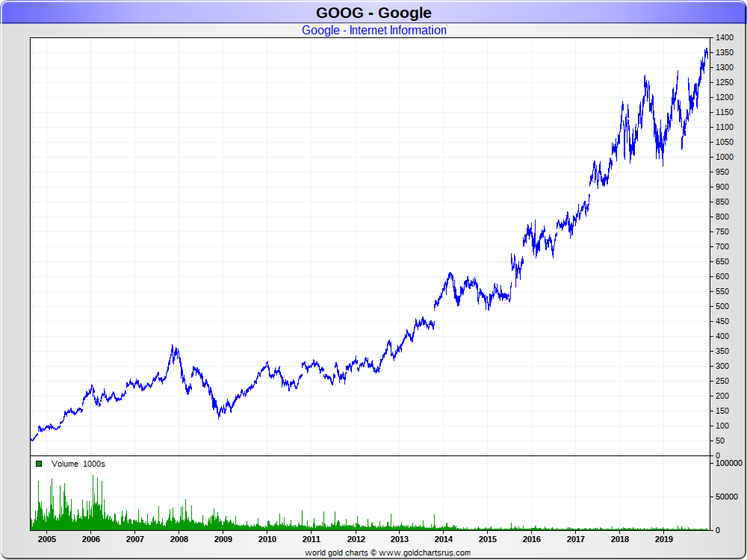
Task: Click the 1050 price axis label
Action: [x=725, y=142]
